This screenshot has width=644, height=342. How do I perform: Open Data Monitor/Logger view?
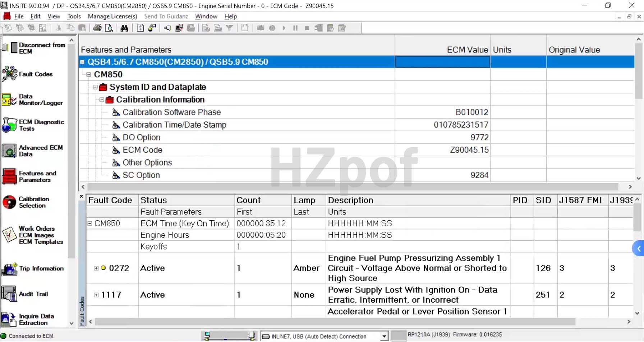point(40,100)
